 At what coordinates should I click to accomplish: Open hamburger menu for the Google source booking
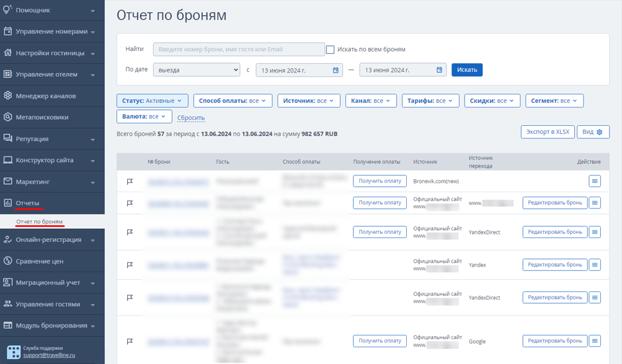pos(594,340)
